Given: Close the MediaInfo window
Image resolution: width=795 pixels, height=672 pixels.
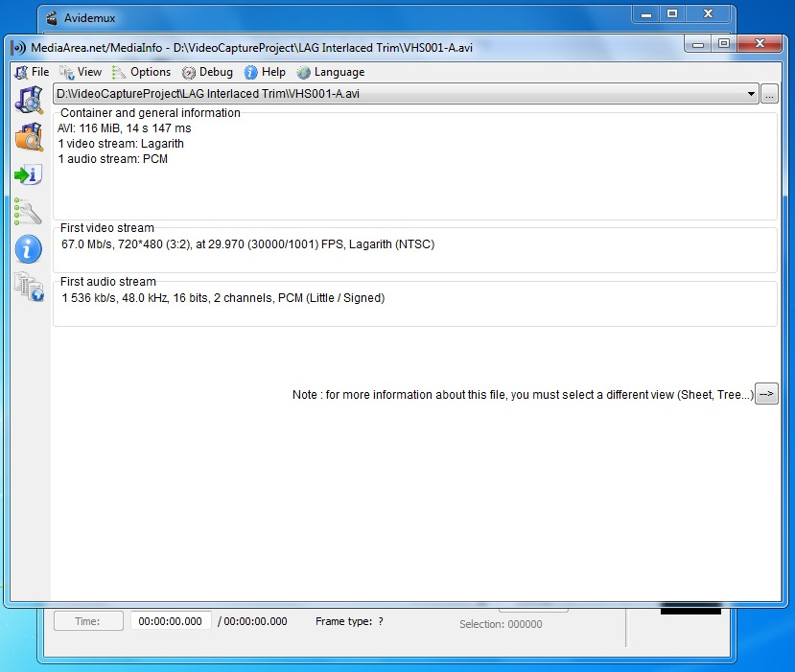Looking at the screenshot, I should pyautogui.click(x=760, y=43).
